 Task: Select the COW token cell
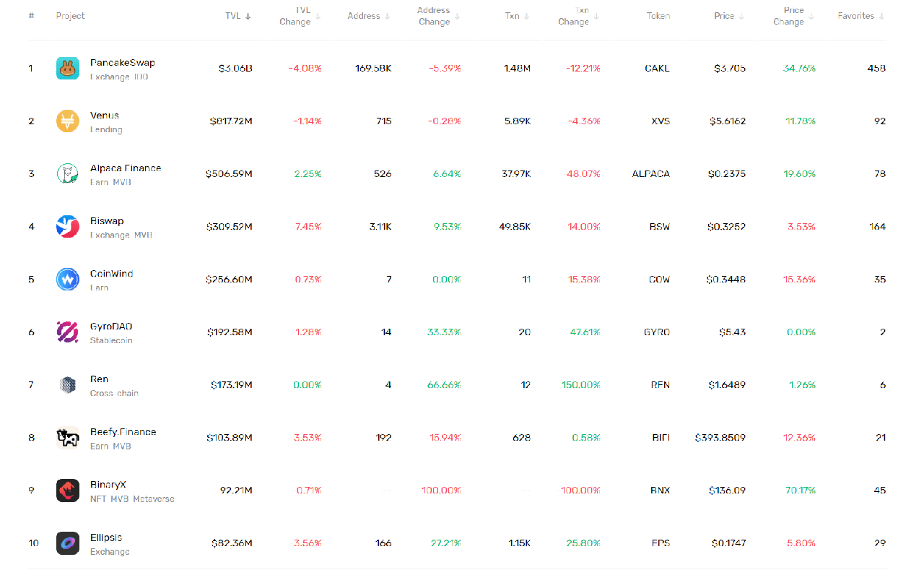[x=659, y=280]
